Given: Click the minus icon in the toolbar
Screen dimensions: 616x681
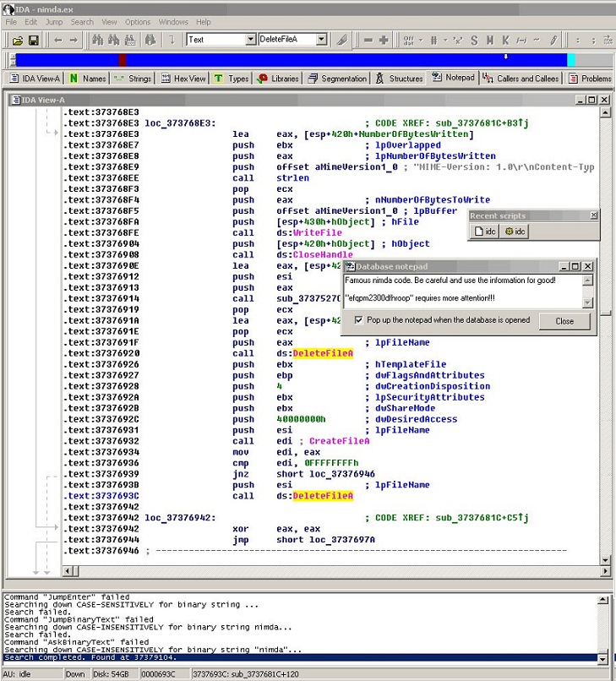Looking at the screenshot, I should [368, 40].
